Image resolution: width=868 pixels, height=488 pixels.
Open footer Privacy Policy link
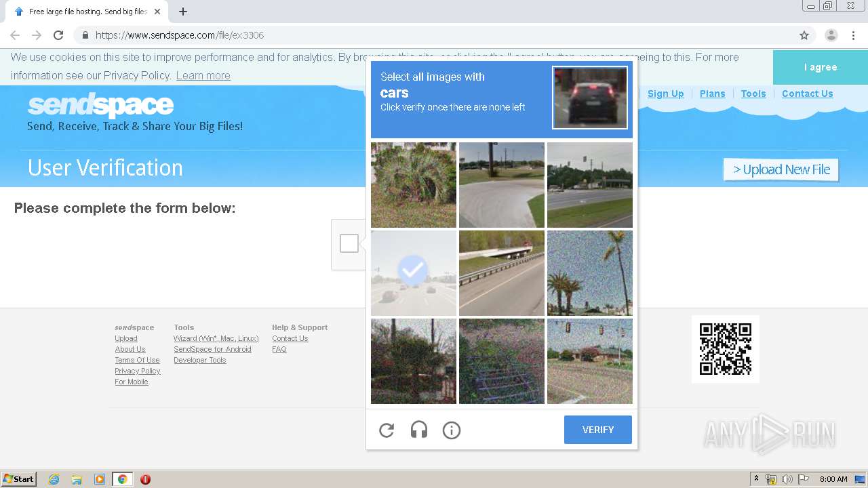[x=138, y=371]
